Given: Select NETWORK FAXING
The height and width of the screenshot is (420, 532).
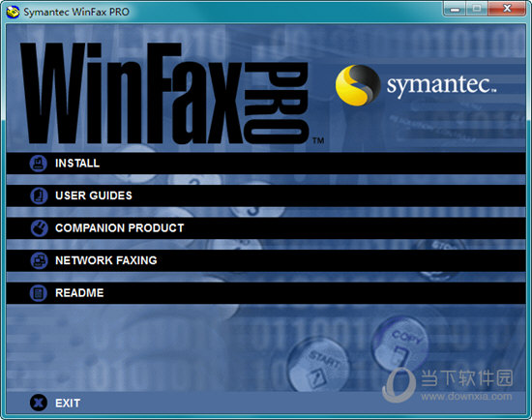Looking at the screenshot, I should pyautogui.click(x=266, y=260).
